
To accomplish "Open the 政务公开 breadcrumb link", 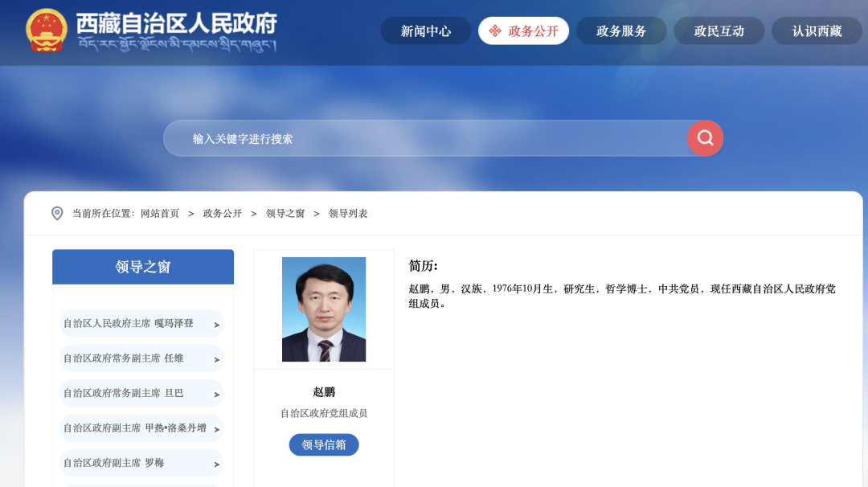I will click(222, 213).
